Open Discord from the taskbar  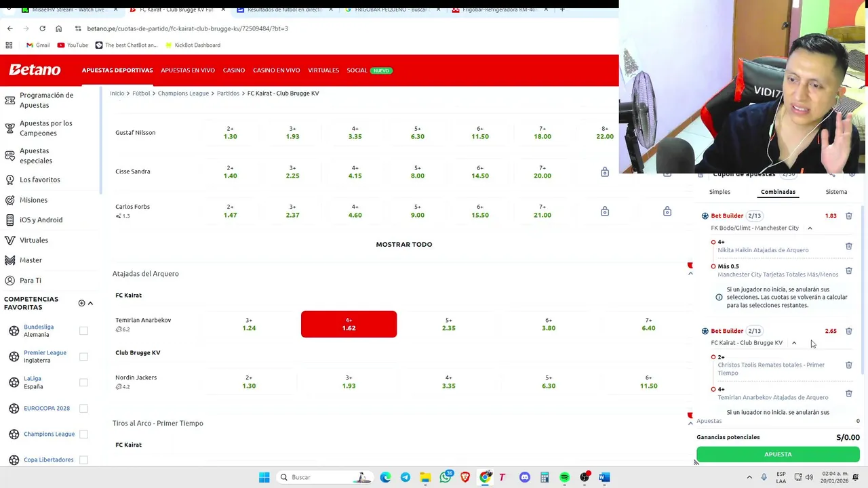(524, 477)
